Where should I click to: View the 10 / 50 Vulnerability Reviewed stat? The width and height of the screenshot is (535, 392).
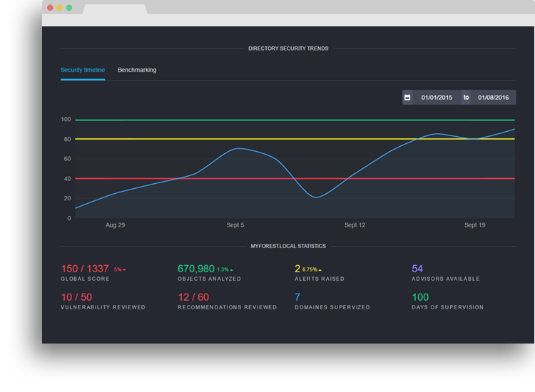(x=76, y=296)
